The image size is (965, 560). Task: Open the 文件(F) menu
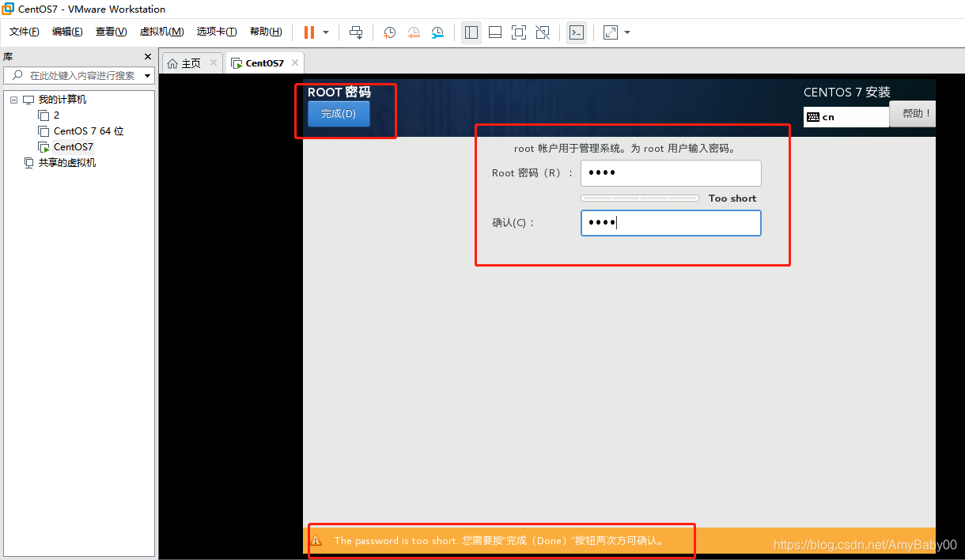[25, 32]
